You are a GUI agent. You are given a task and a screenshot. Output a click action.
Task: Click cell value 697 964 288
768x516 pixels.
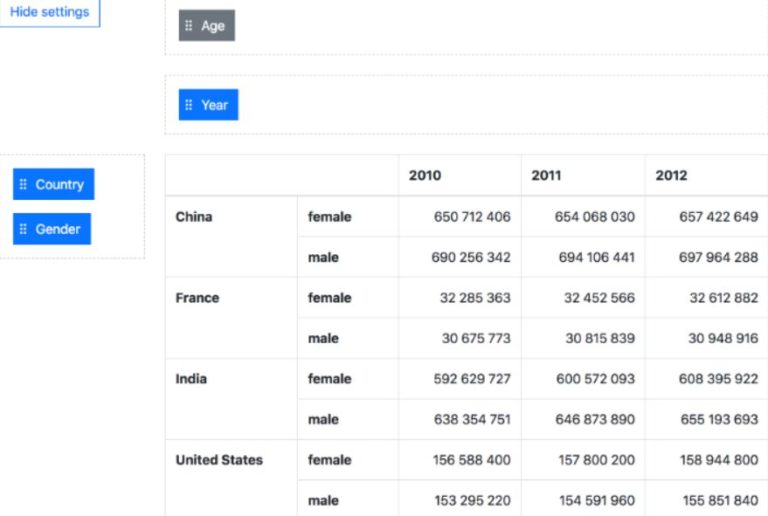(x=719, y=257)
